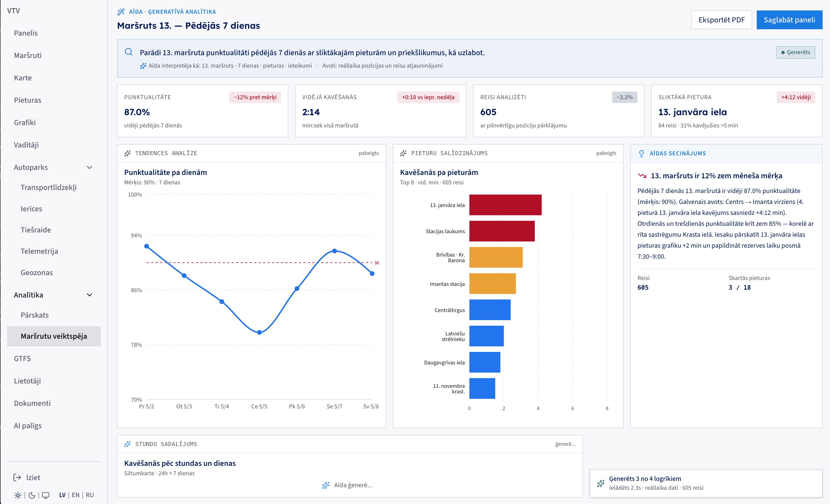Viewport: 830px width, 504px height.
Task: Click sparkle icon in generation status toast
Action: click(600, 483)
